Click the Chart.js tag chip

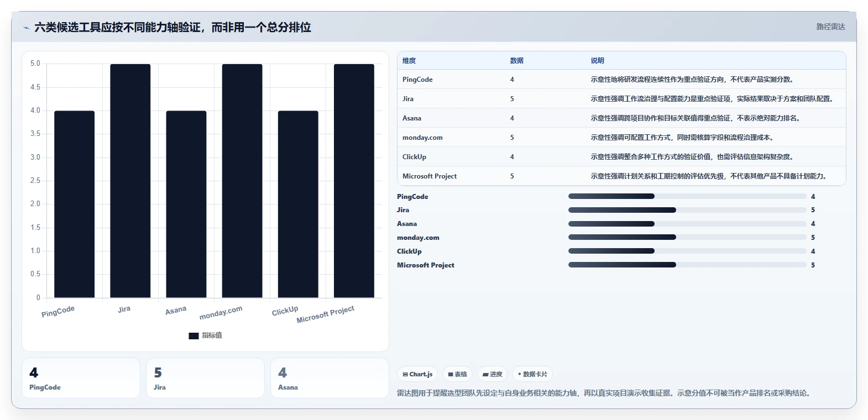click(x=417, y=374)
